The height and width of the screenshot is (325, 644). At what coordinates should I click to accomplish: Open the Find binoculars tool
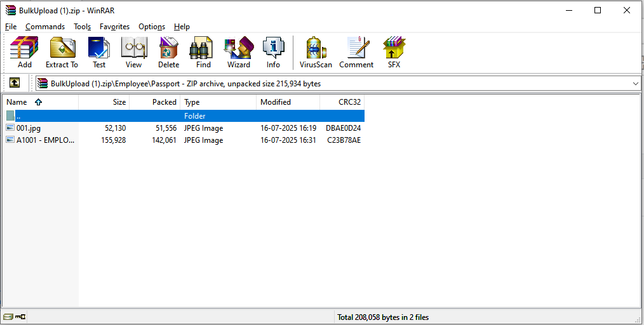[x=203, y=53]
